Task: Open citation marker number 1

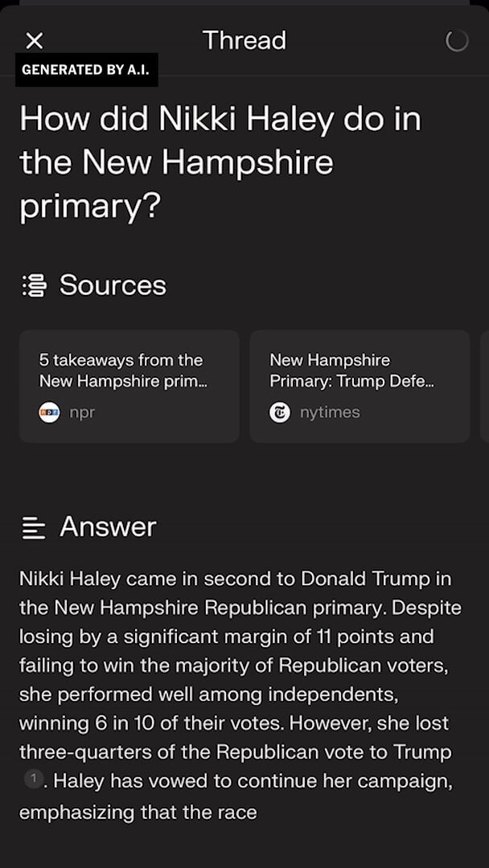Action: pos(33,779)
